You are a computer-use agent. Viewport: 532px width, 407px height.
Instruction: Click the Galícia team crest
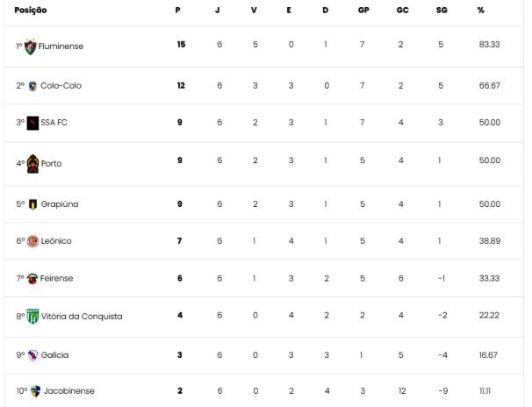pos(32,355)
